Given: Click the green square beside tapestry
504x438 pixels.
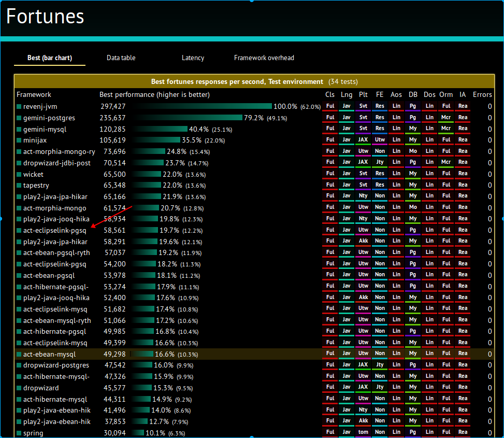Looking at the screenshot, I should tap(19, 186).
